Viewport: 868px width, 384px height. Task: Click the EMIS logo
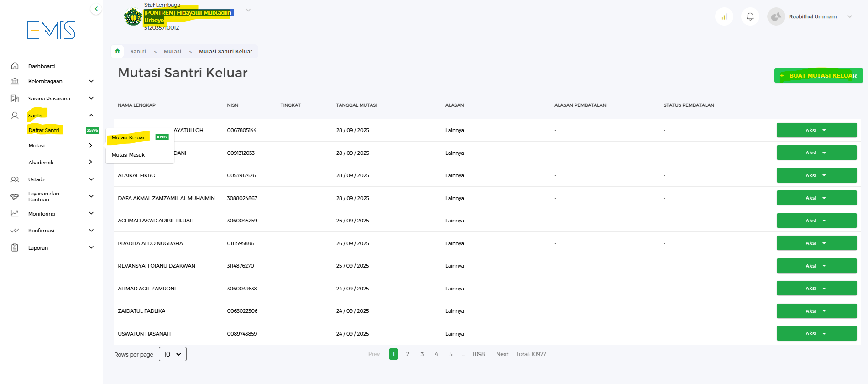coord(51,30)
